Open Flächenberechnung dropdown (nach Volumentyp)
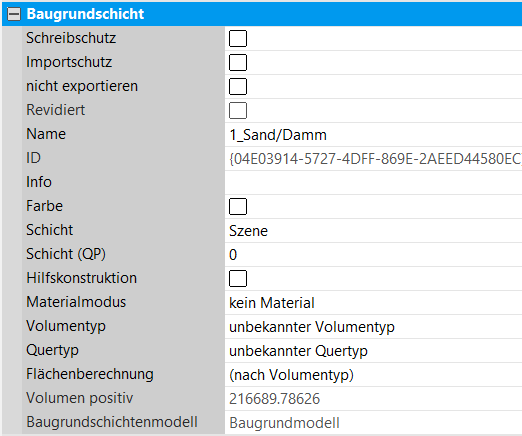This screenshot has height=436, width=522. click(373, 375)
